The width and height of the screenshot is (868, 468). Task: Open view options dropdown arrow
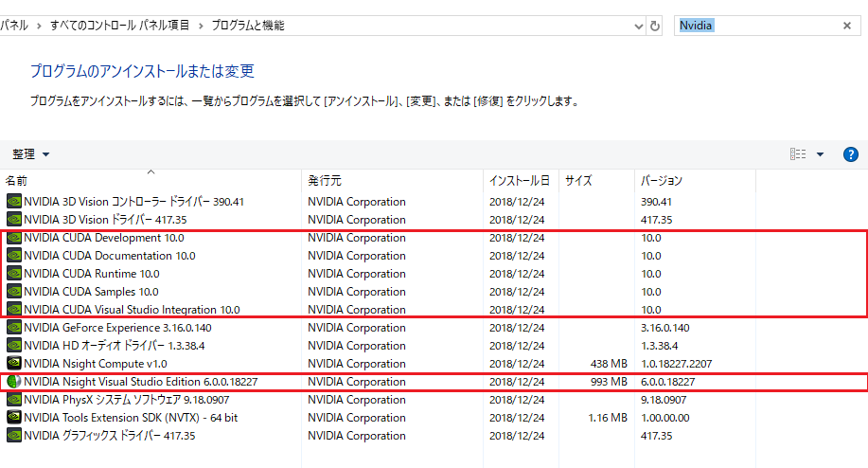tap(820, 154)
